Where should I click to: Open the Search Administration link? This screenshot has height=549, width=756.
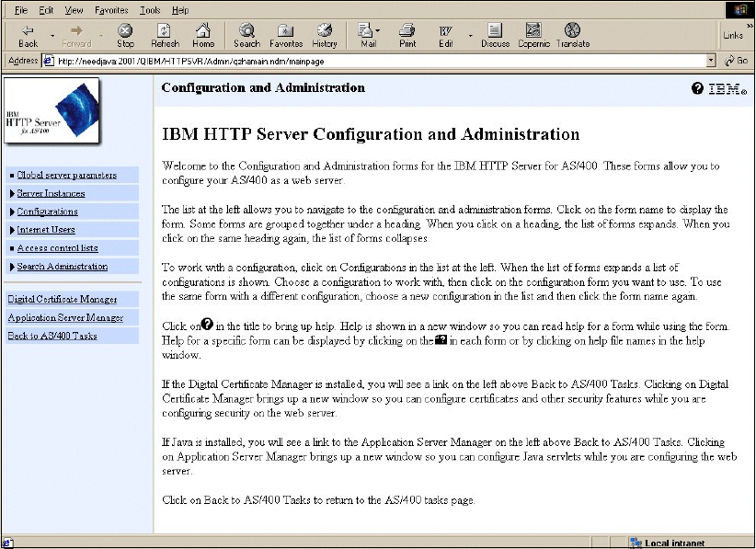63,267
